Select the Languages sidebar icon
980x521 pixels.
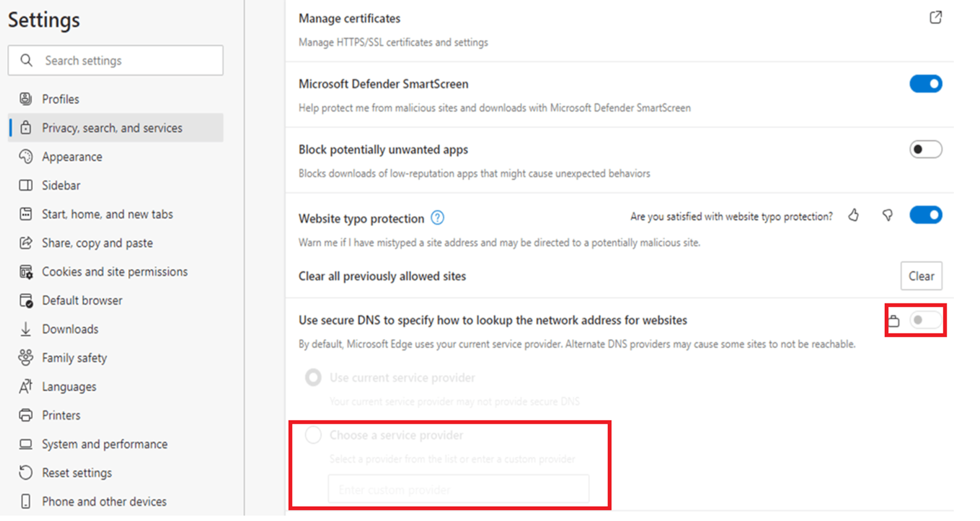click(x=26, y=386)
